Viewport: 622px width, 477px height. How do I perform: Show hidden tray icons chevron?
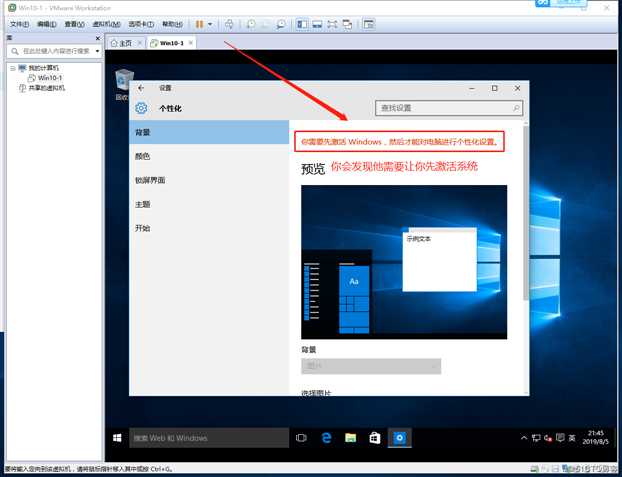[524, 438]
